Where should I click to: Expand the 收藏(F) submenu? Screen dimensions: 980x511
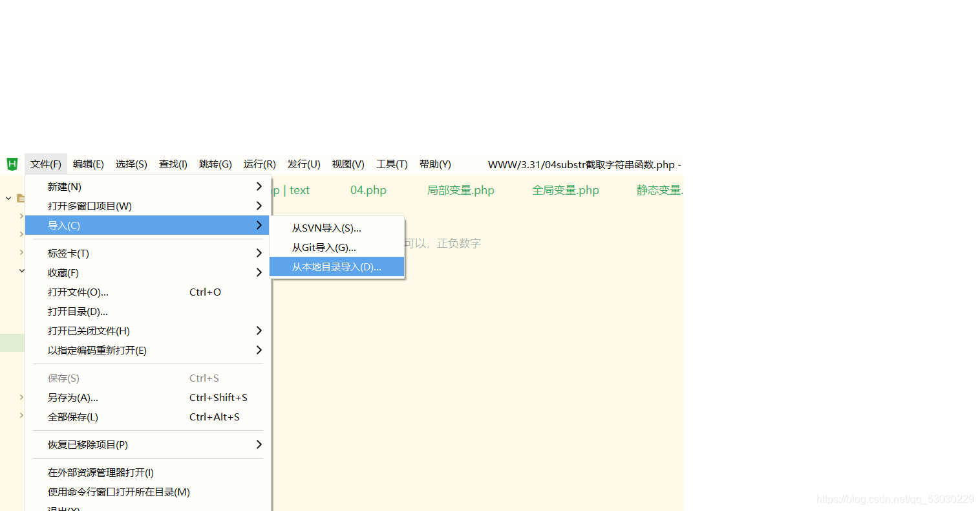258,272
